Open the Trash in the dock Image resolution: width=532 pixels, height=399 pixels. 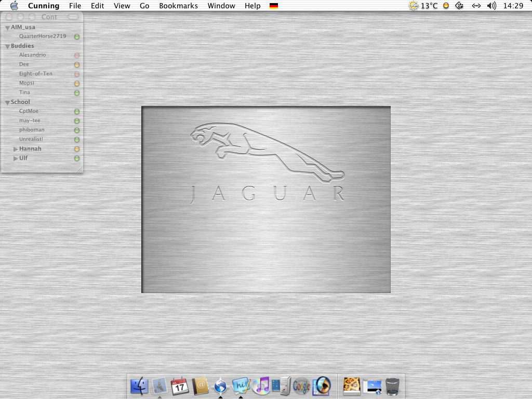coord(393,386)
